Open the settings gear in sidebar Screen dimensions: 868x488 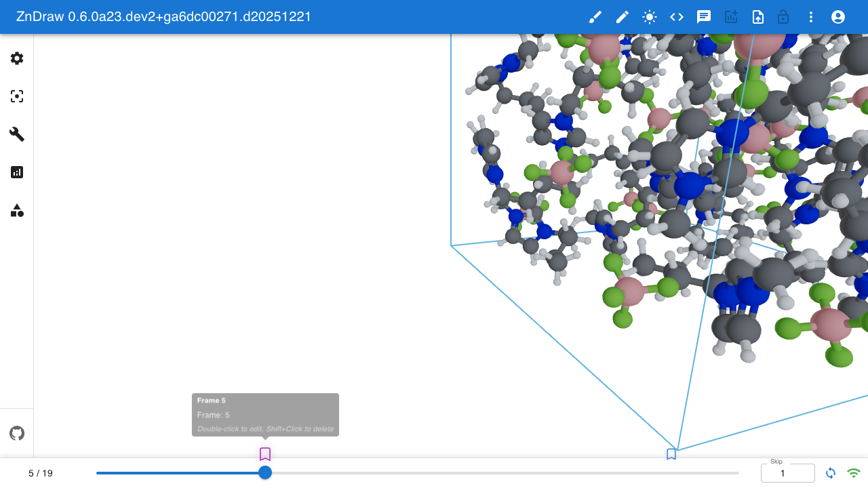pyautogui.click(x=17, y=58)
